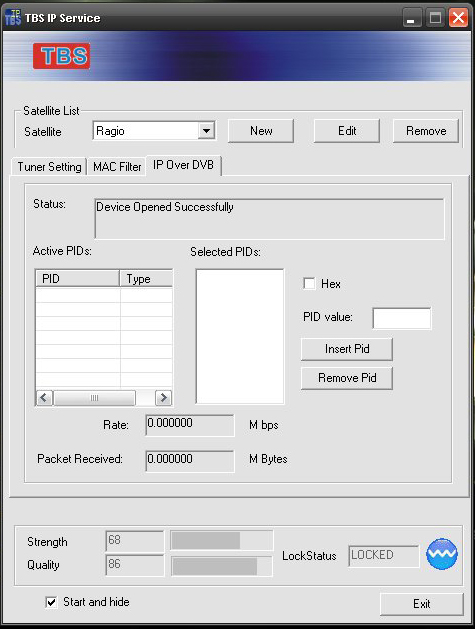Click the Status text box
This screenshot has width=475, height=629.
270,219
